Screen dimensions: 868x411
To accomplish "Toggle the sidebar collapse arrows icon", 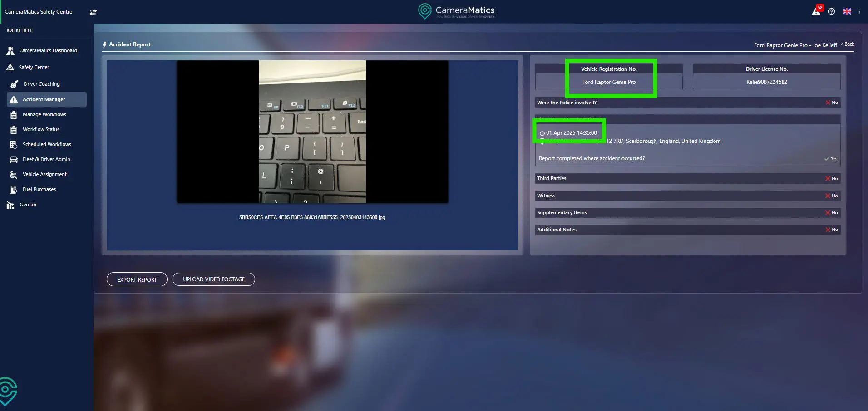I will [x=93, y=12].
